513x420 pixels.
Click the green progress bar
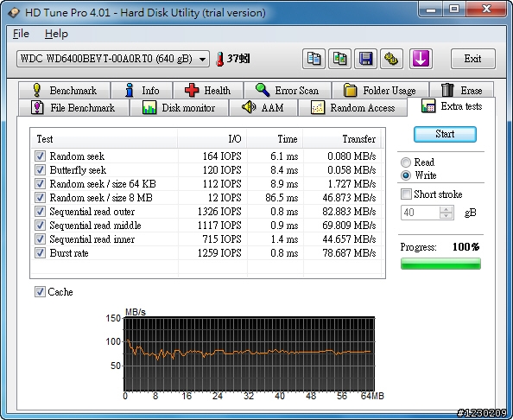coord(440,264)
